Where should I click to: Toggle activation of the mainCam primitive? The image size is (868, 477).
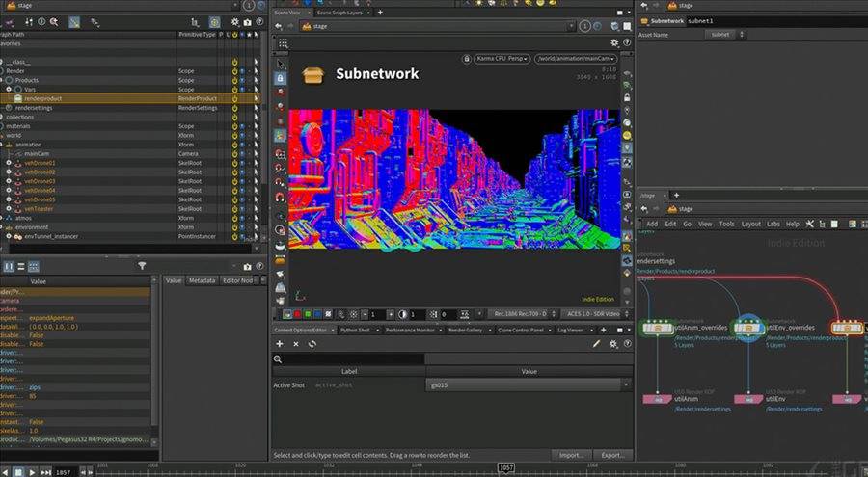tap(234, 153)
